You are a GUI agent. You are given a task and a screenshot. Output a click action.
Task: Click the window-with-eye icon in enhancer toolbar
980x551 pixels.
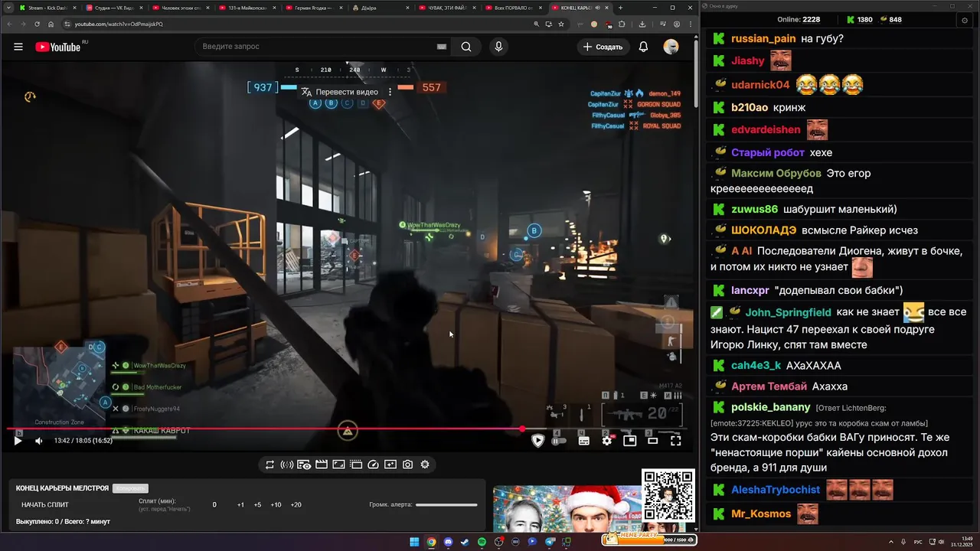[x=304, y=465]
